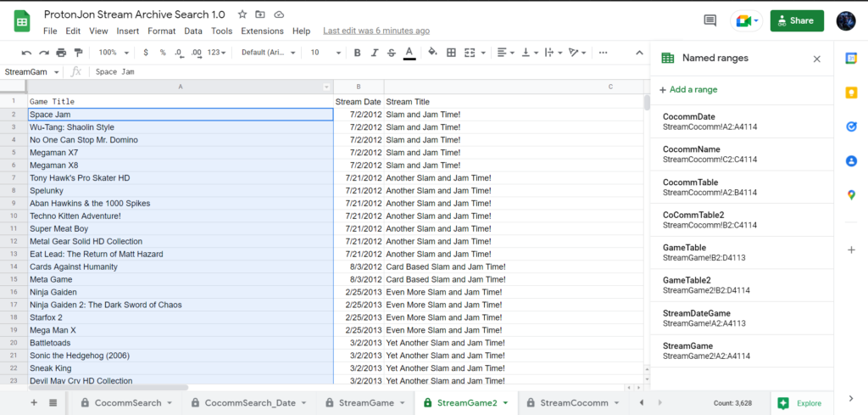Hide the side panel with bottom chevron
Screen dimensions: 868x415
(x=851, y=398)
